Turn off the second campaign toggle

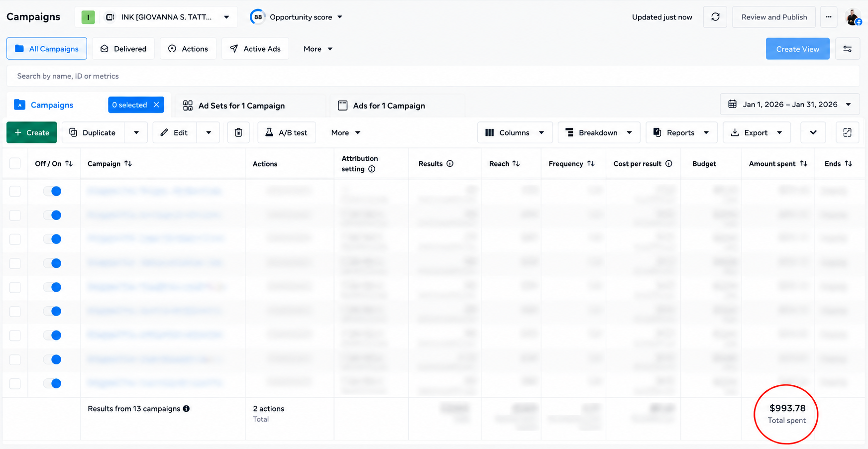[52, 215]
